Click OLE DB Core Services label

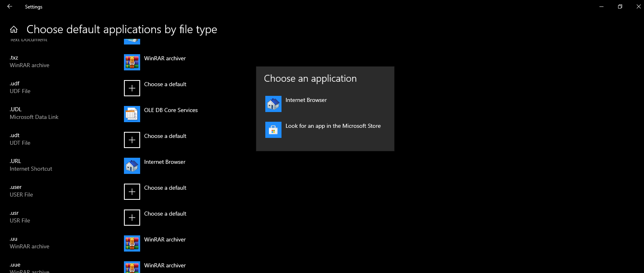[x=171, y=110]
